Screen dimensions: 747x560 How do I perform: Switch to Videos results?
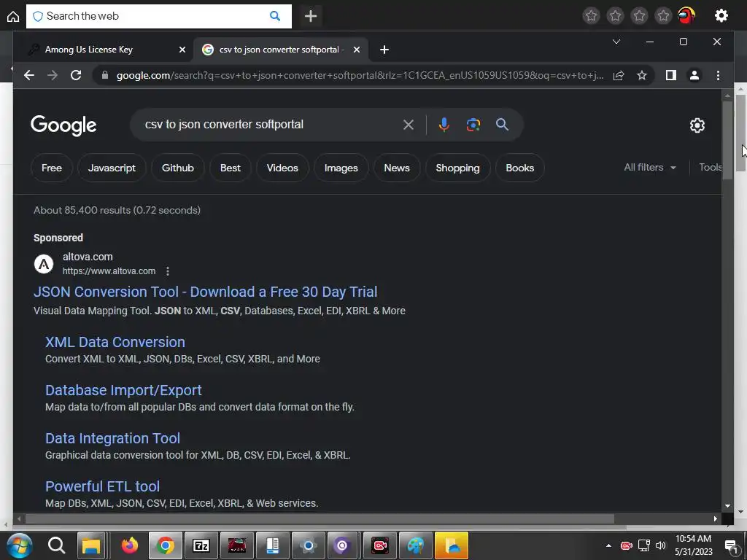pyautogui.click(x=282, y=168)
